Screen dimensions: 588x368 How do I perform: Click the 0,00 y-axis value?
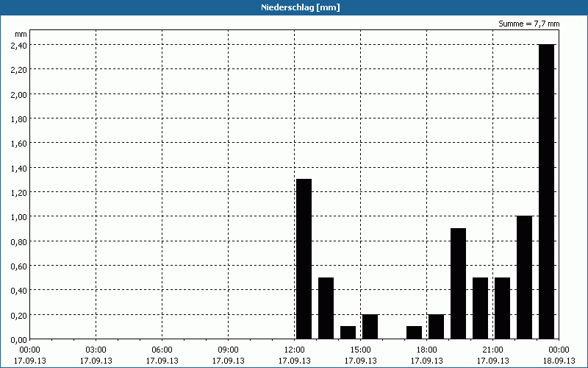[19, 339]
